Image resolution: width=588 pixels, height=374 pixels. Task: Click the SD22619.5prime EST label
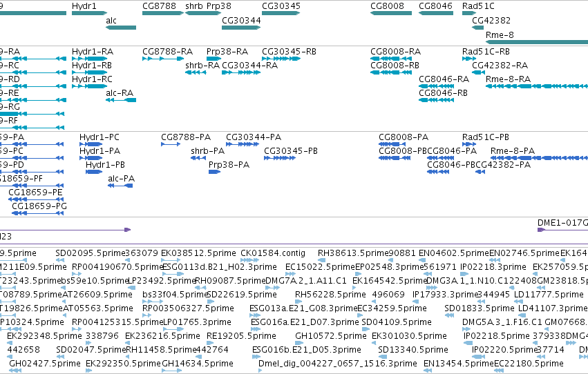point(242,294)
